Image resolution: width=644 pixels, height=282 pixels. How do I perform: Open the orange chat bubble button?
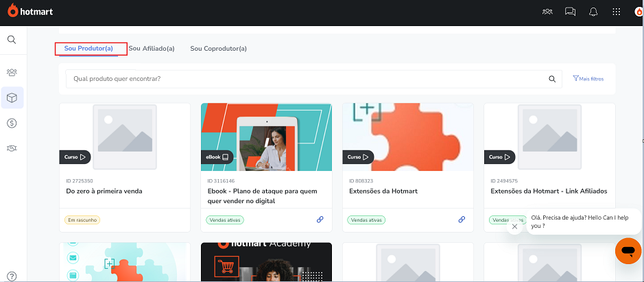coord(628,250)
